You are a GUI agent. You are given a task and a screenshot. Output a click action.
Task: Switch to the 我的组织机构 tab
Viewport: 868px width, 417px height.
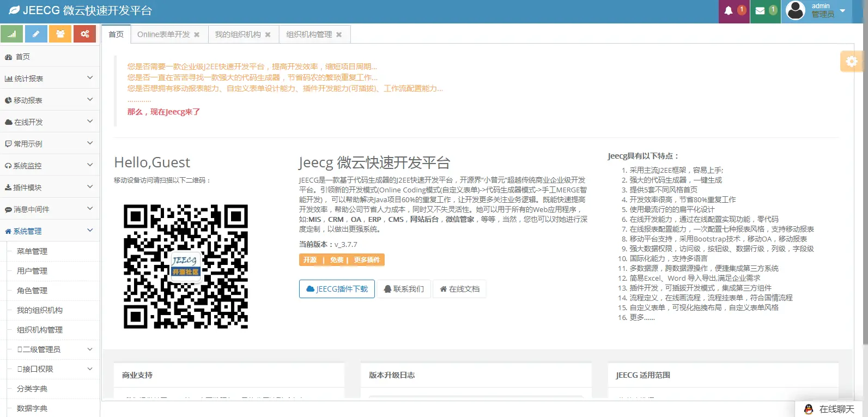238,34
